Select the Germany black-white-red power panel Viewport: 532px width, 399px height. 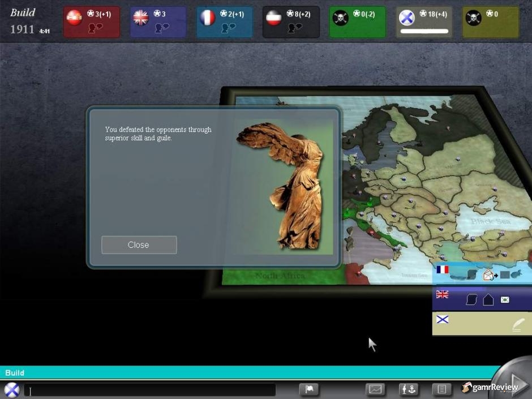pyautogui.click(x=291, y=22)
